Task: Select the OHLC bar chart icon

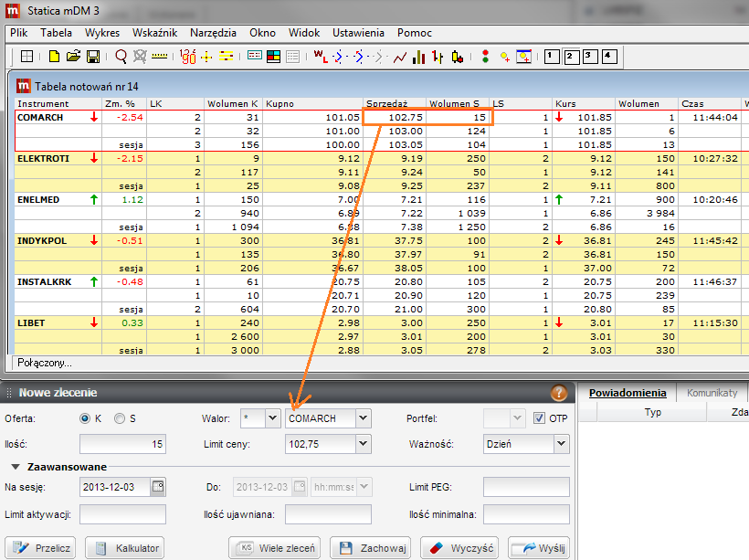Action: pos(438,57)
